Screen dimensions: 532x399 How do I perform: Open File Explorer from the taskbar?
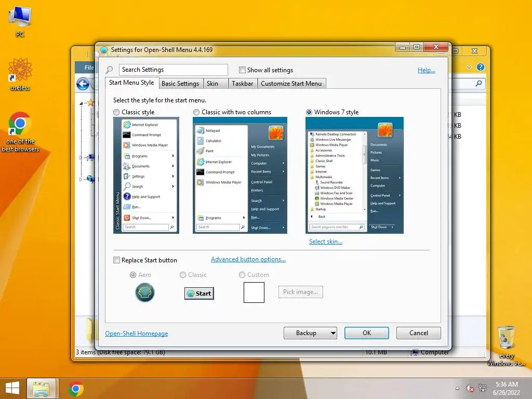(x=41, y=389)
